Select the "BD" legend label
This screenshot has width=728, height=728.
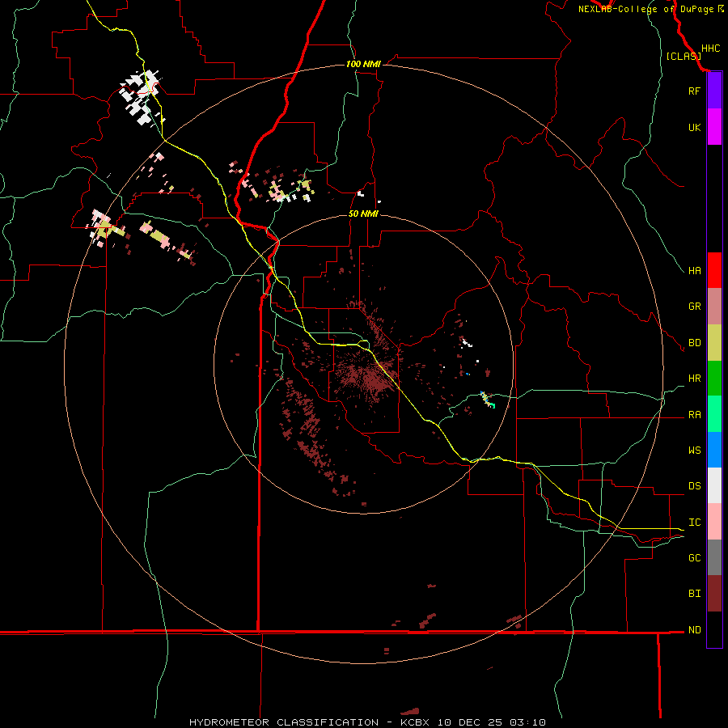pyautogui.click(x=694, y=343)
